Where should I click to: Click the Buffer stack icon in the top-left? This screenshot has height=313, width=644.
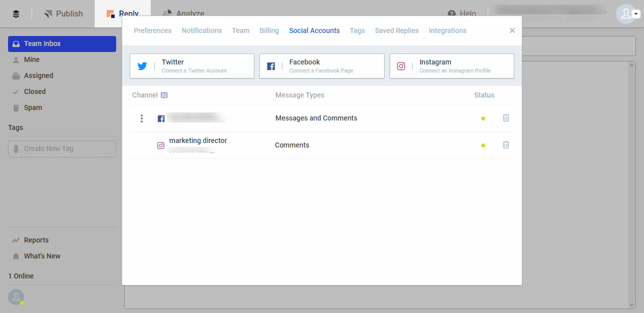tap(16, 13)
